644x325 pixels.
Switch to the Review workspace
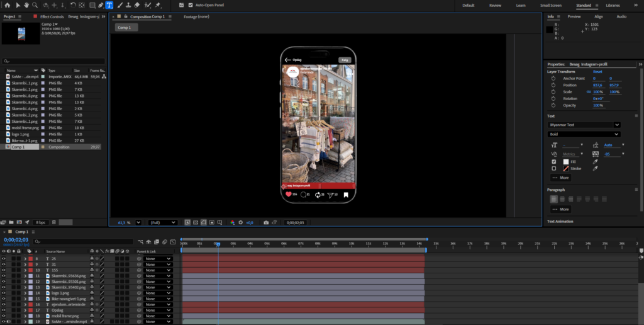(x=495, y=5)
